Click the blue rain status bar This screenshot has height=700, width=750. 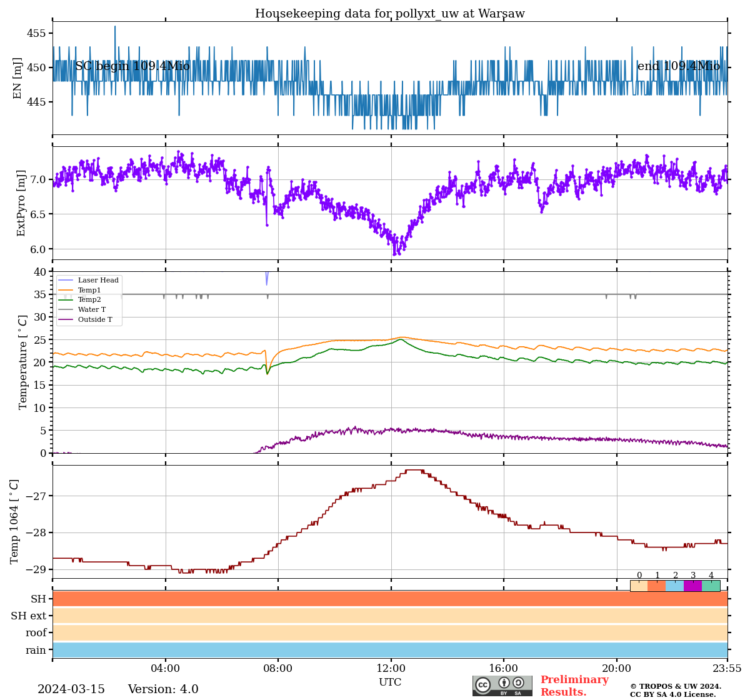click(x=390, y=650)
